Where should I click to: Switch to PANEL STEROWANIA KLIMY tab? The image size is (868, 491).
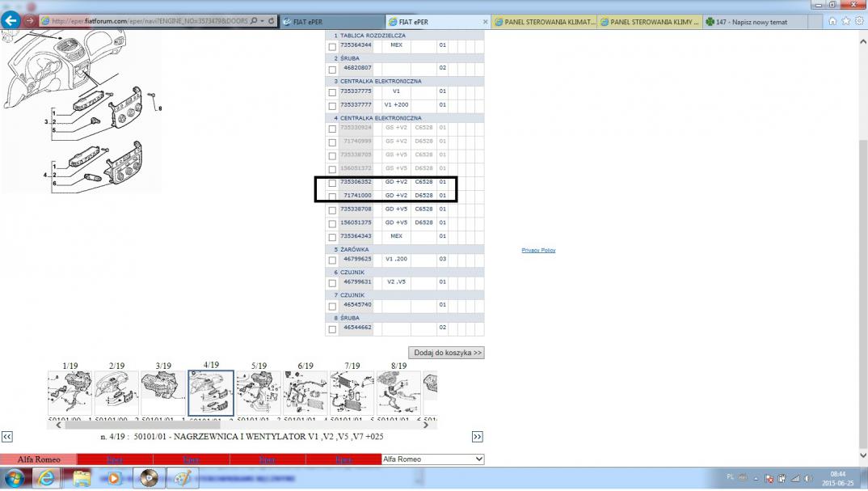(x=650, y=22)
